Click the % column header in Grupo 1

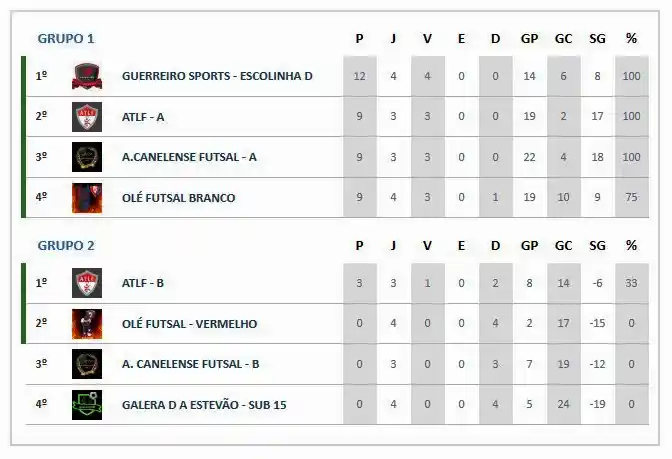tap(631, 39)
